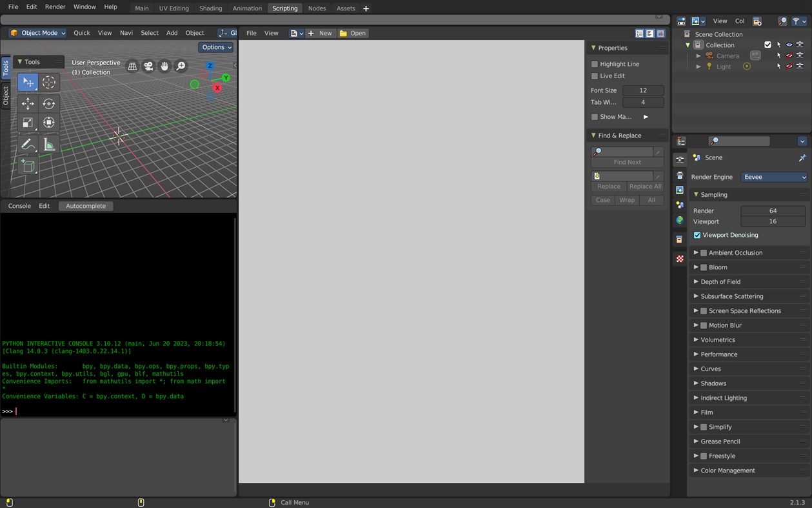812x508 pixels.
Task: Open the Console menu in Python console
Action: (19, 206)
